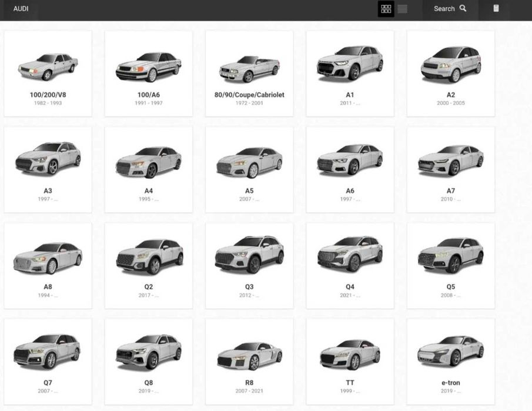Click the Search field label
This screenshot has height=411, width=532.
444,9
